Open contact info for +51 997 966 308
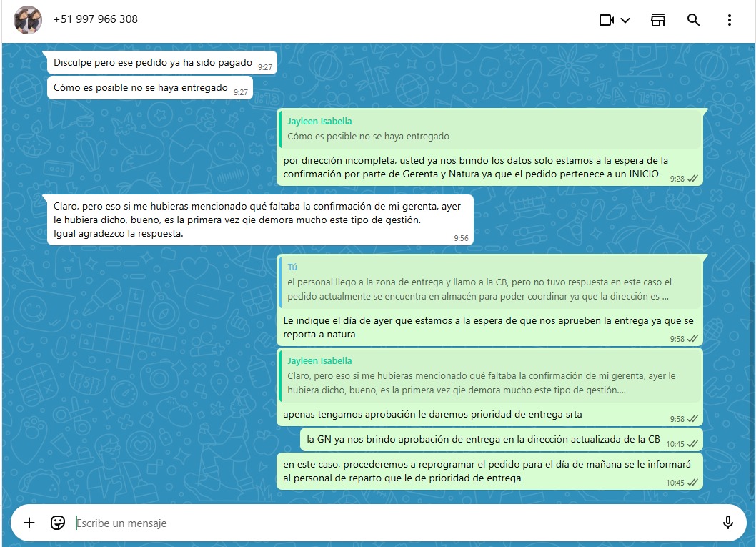The image size is (756, 547). click(96, 19)
